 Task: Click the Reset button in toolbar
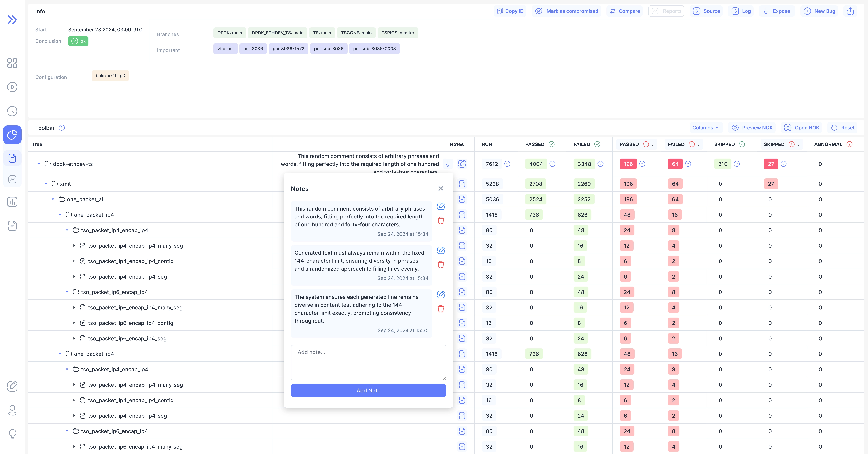(x=843, y=127)
